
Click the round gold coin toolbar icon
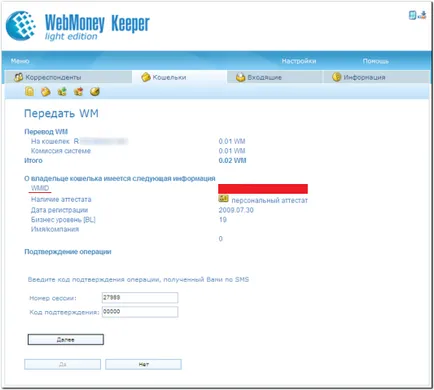95,91
